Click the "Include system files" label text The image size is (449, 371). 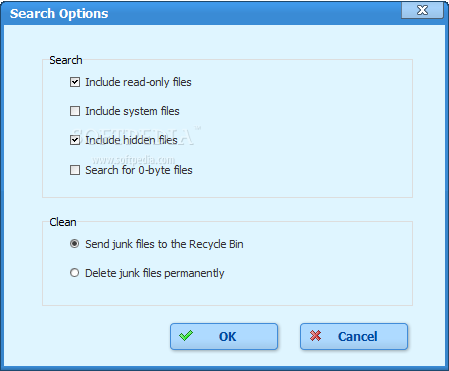[x=132, y=111]
